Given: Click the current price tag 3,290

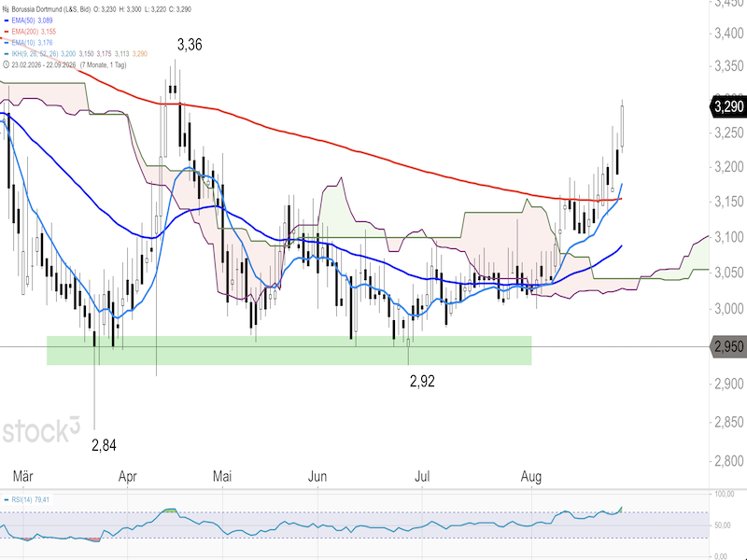Looking at the screenshot, I should 729,106.
